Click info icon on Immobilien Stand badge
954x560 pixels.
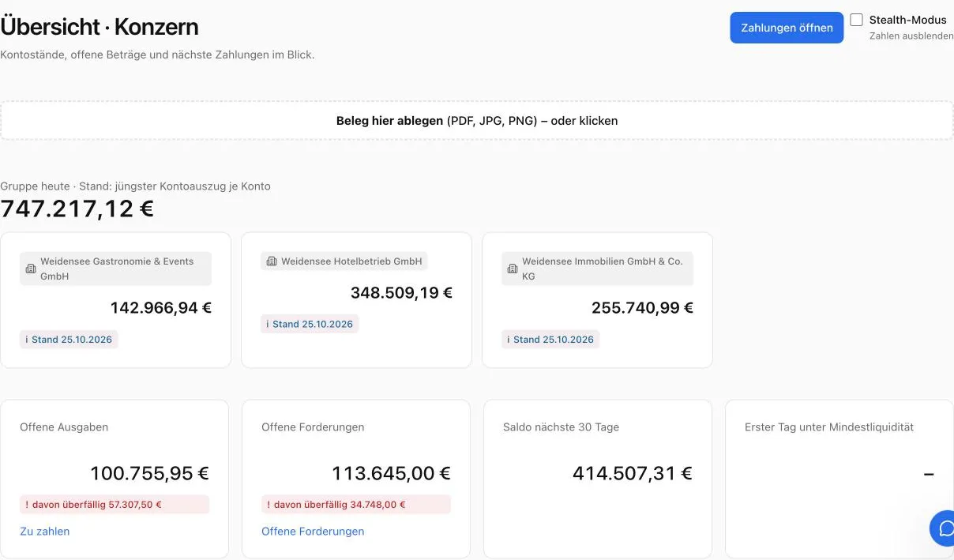point(509,340)
